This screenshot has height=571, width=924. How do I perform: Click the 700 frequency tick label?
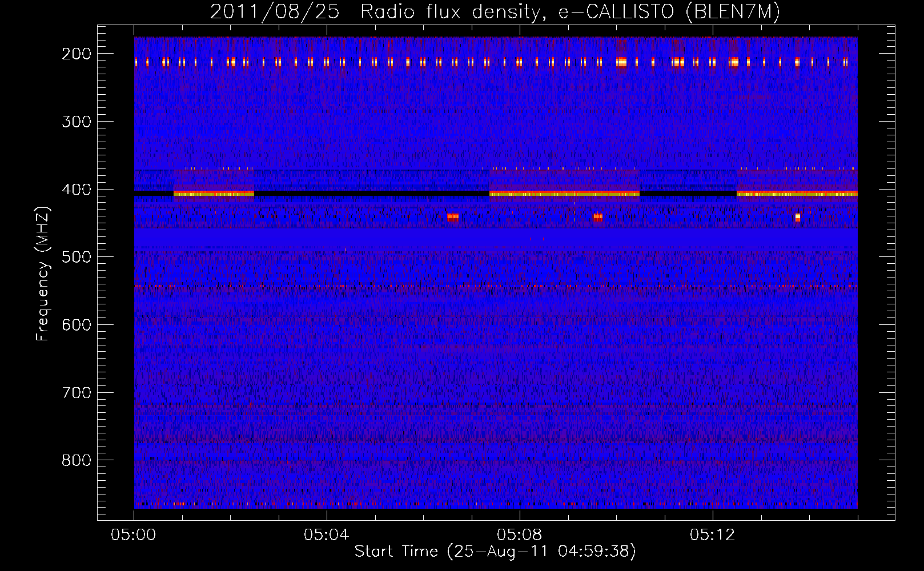point(77,393)
